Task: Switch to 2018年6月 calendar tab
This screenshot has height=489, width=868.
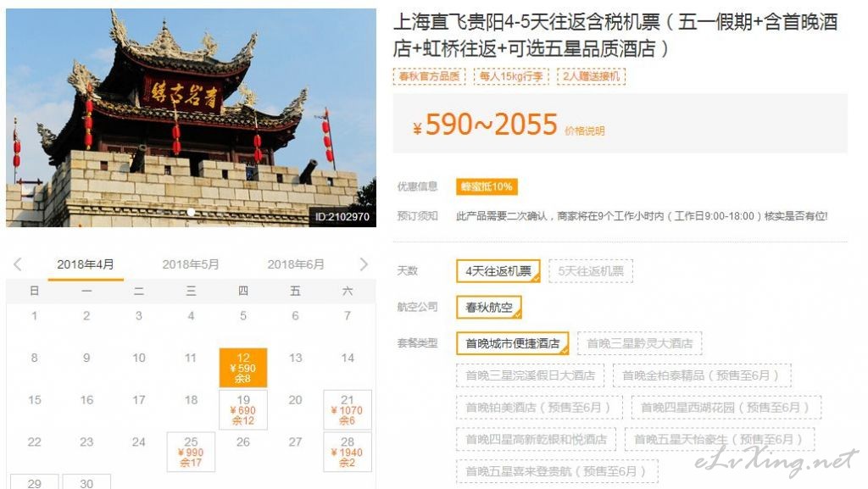Action: coord(296,264)
